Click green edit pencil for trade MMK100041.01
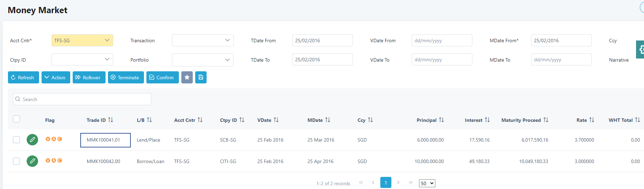The width and height of the screenshot is (644, 189). [x=33, y=140]
